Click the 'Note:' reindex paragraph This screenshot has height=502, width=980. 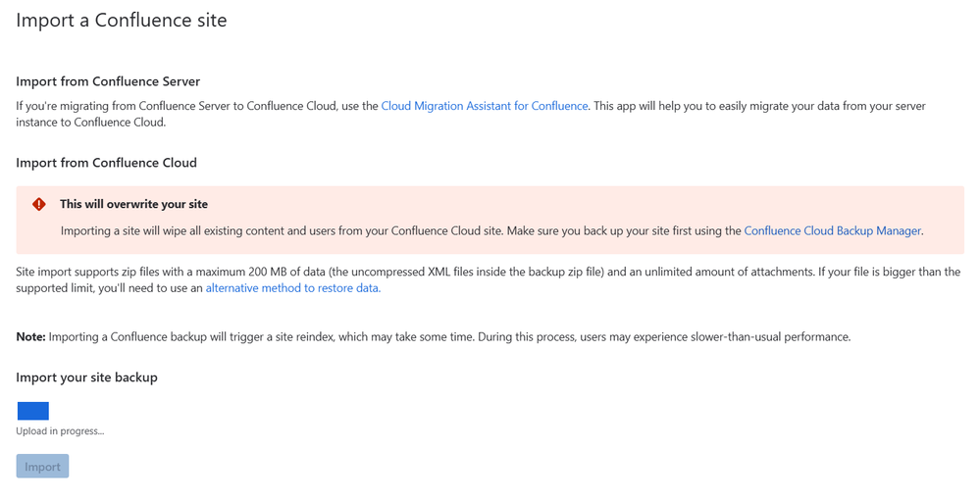coord(434,337)
